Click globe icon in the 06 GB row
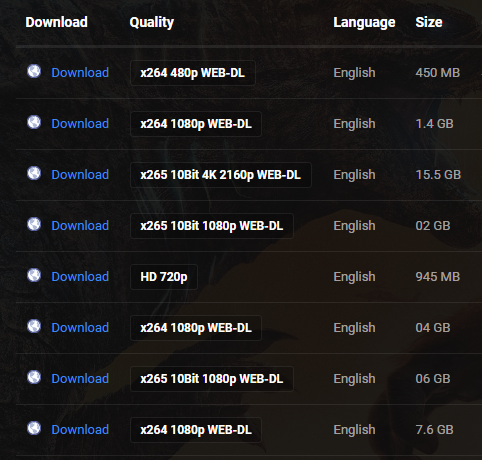Viewport: 482px width, 460px height. click(x=34, y=377)
